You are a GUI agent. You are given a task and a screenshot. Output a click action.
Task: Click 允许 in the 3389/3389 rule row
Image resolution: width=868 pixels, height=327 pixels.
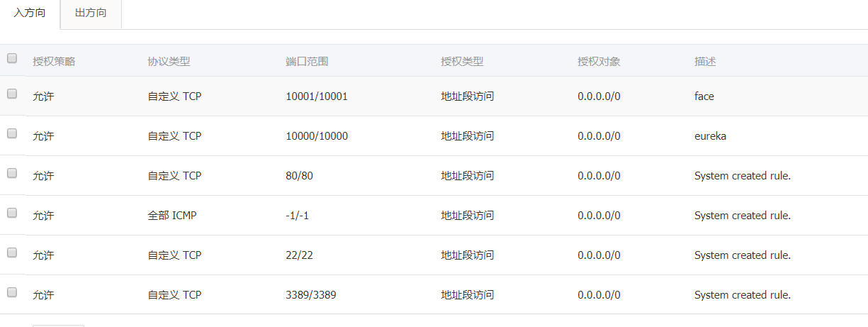[43, 295]
